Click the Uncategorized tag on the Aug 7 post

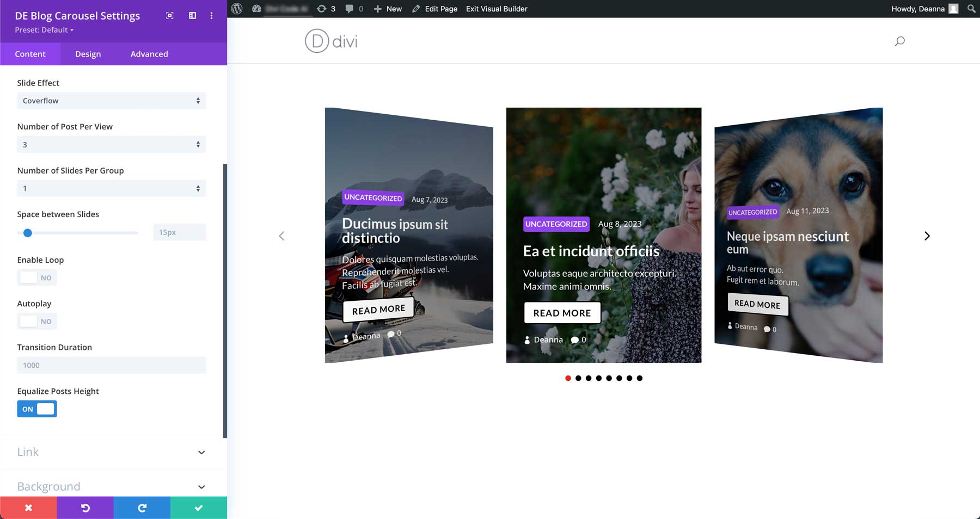point(373,197)
